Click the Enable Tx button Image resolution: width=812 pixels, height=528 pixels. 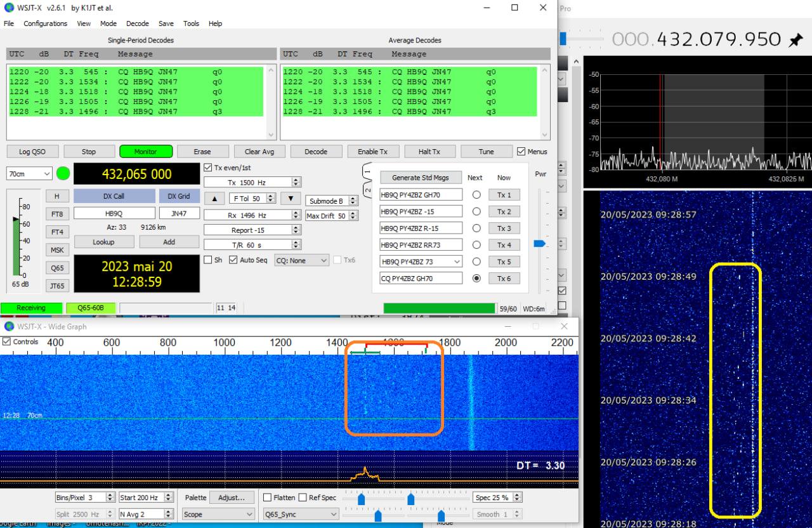372,152
